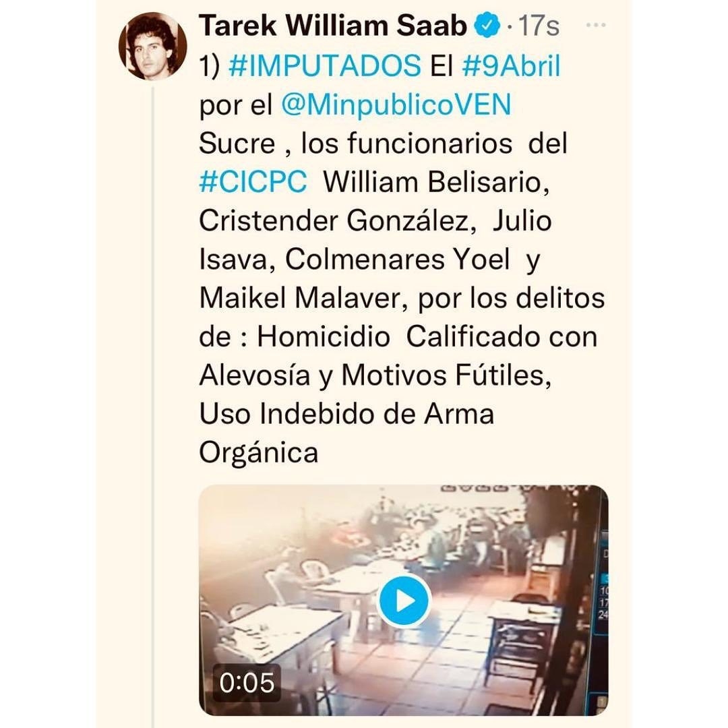
Task: Play the video with the blue play button
Action: point(404,601)
